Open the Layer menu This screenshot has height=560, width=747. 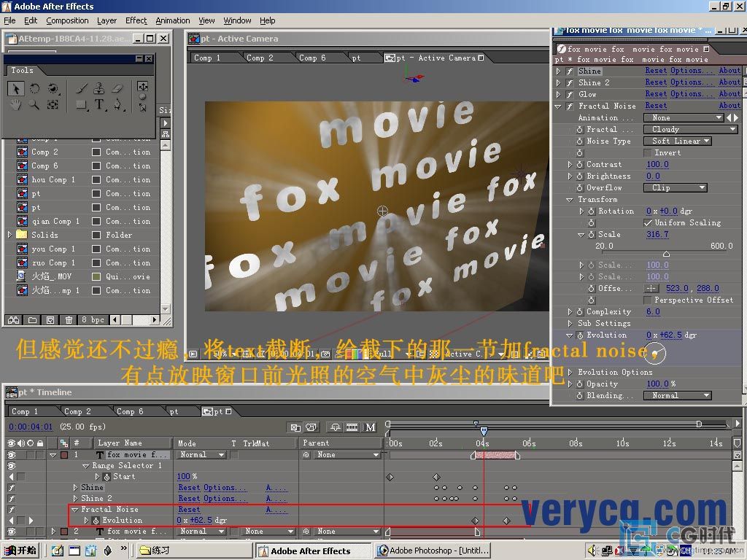pyautogui.click(x=107, y=20)
